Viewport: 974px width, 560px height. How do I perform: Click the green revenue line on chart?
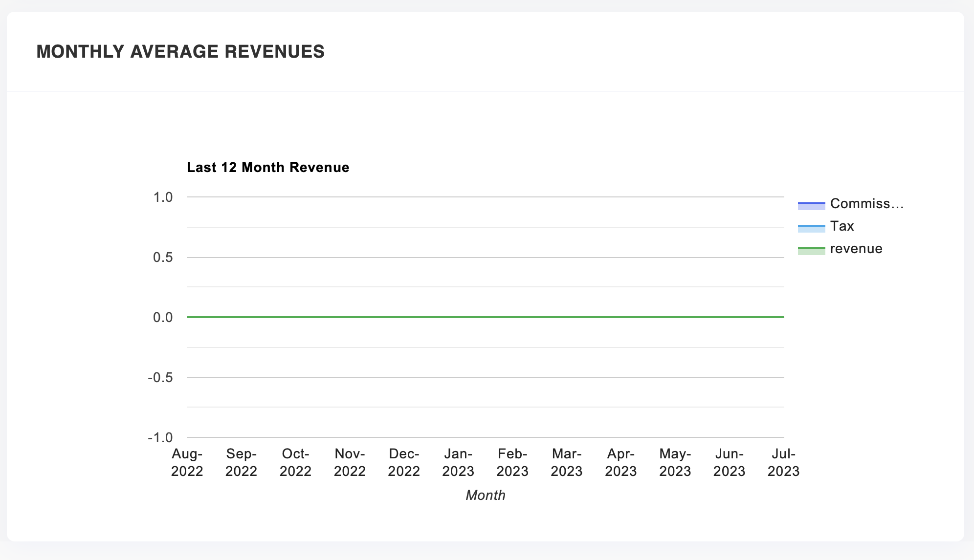[485, 317]
